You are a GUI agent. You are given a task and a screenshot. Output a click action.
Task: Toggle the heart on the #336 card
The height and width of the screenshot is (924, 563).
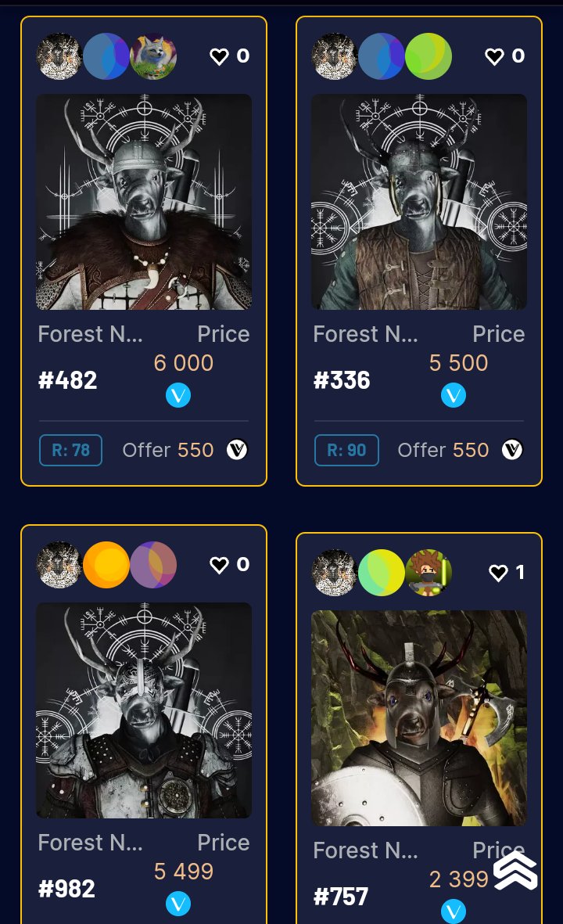(x=494, y=56)
